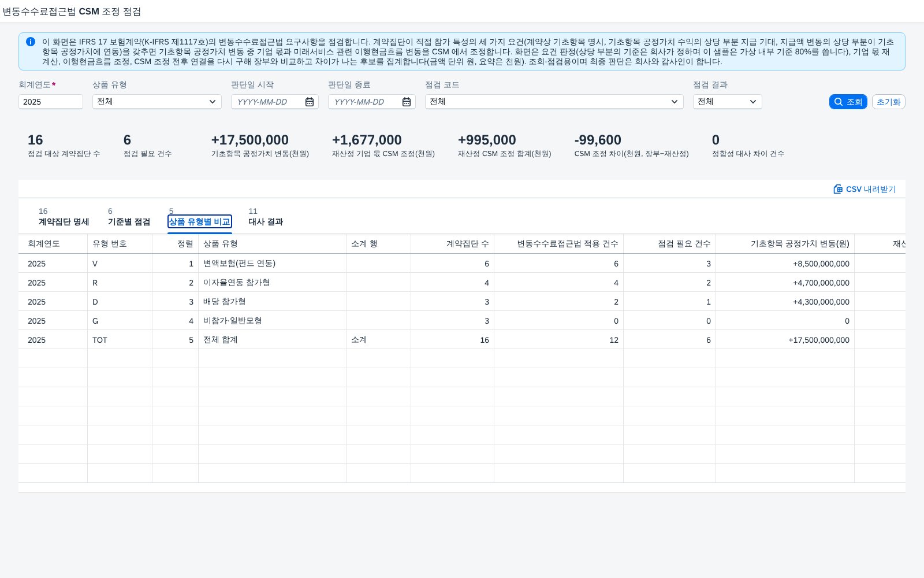Click the CSV 내려받기 download icon
Viewport: 924px width, 578px height.
pyautogui.click(x=838, y=189)
